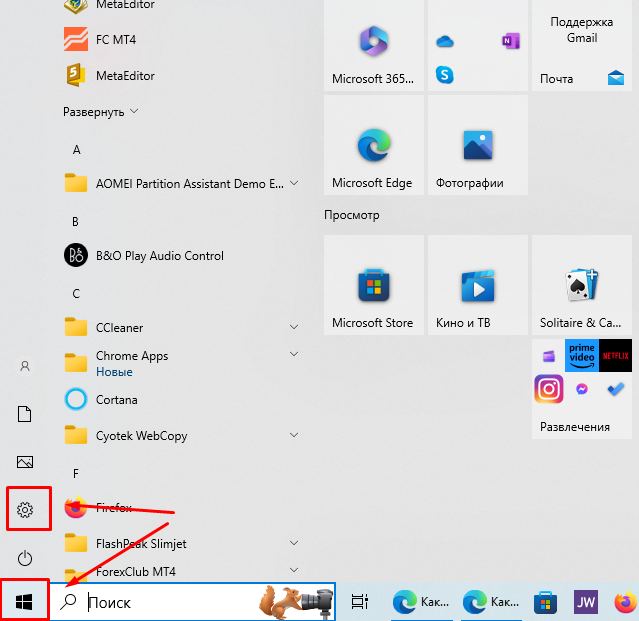Open the Prime Video tile
Image resolution: width=639 pixels, height=621 pixels.
coord(582,355)
